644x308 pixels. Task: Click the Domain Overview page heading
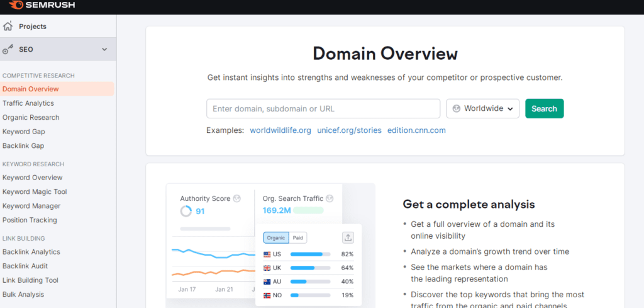click(386, 54)
